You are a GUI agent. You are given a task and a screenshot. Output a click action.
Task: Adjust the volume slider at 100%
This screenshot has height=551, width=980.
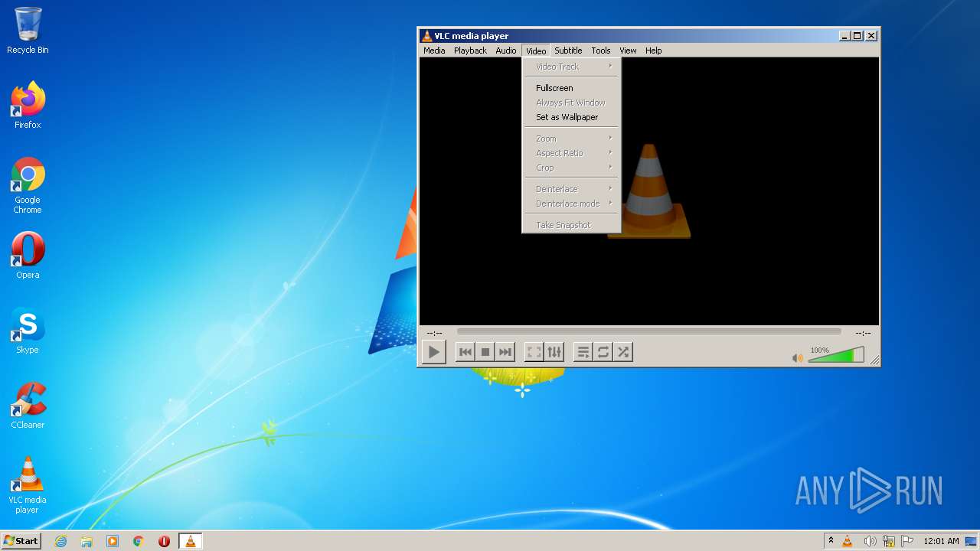836,354
